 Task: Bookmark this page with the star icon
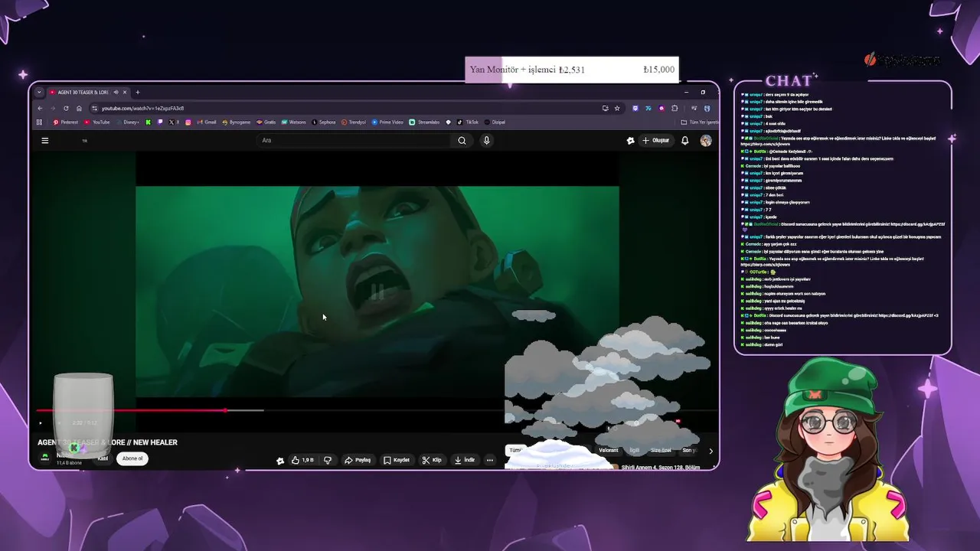(x=617, y=108)
